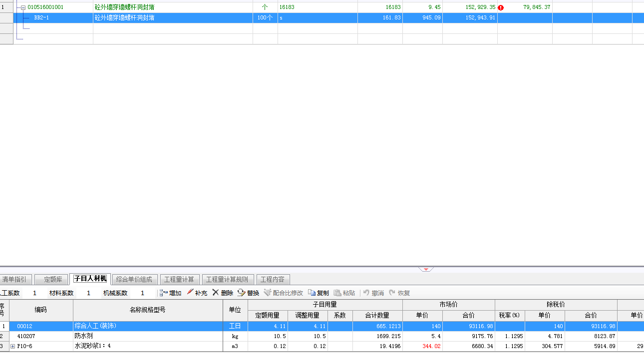Viewport: 644px width, 361px height.
Task: Click the 复制 (copy) icon
Action: point(312,293)
